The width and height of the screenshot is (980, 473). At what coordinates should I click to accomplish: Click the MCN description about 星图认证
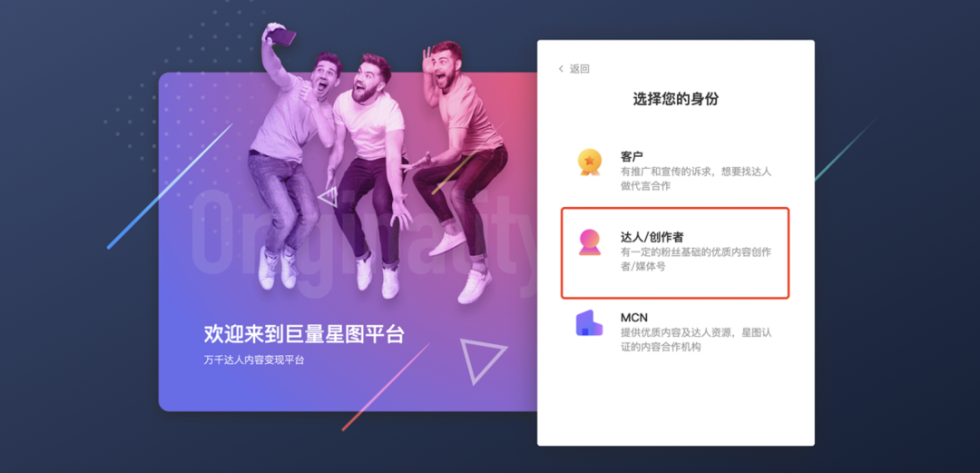(x=696, y=340)
